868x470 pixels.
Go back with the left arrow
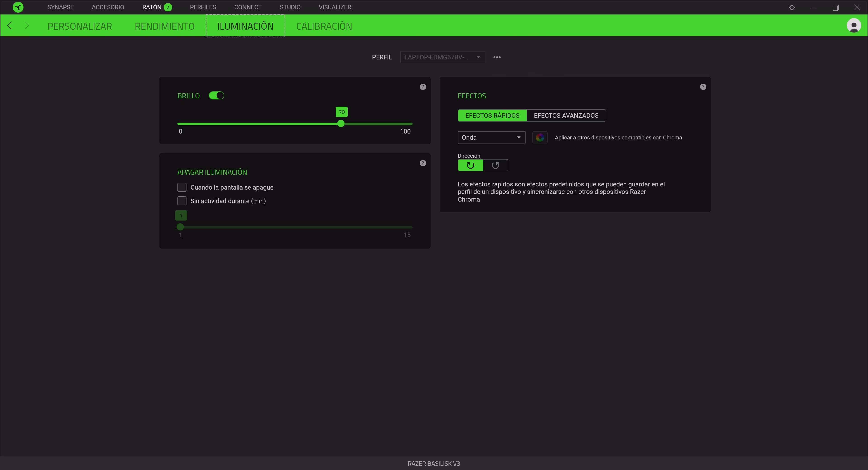pos(9,25)
